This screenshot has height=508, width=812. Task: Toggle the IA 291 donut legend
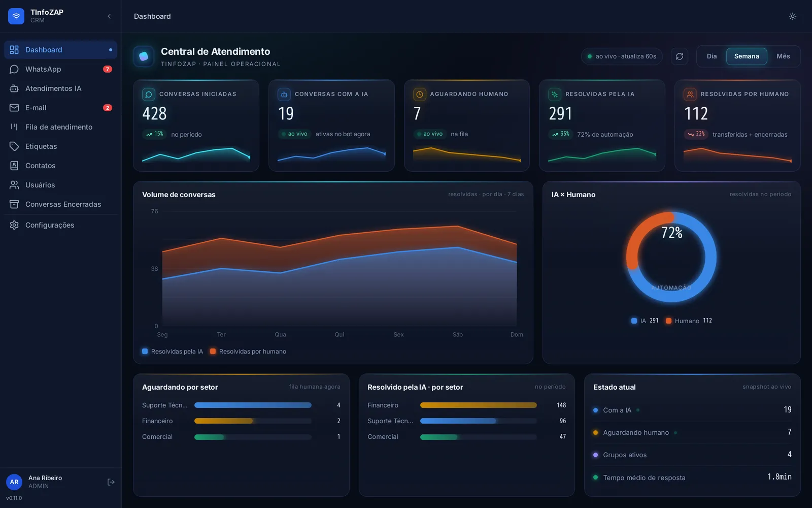(x=645, y=321)
